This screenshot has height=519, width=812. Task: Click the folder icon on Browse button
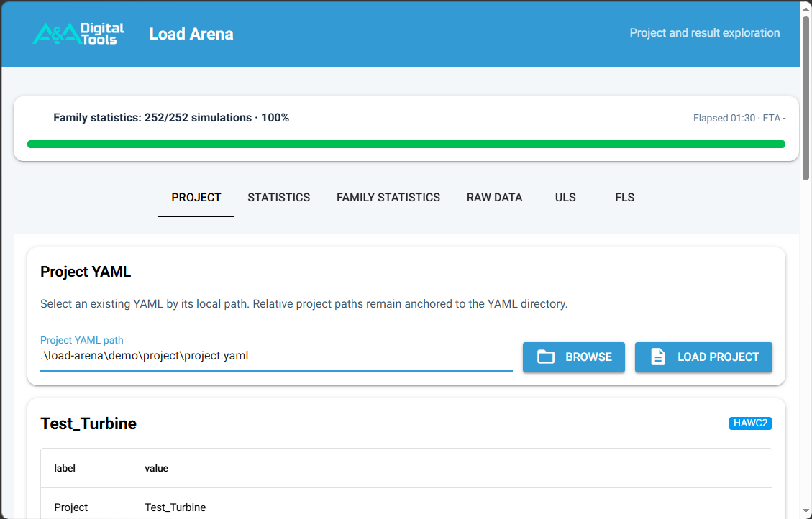(546, 357)
